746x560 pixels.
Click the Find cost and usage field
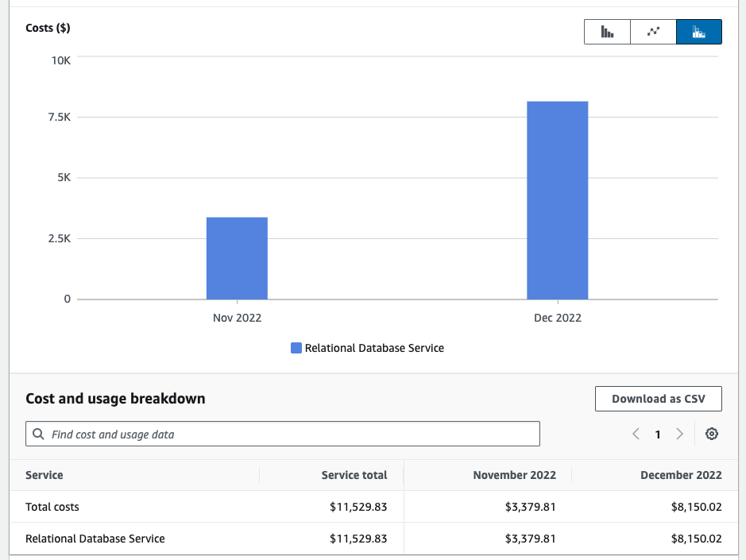(282, 434)
